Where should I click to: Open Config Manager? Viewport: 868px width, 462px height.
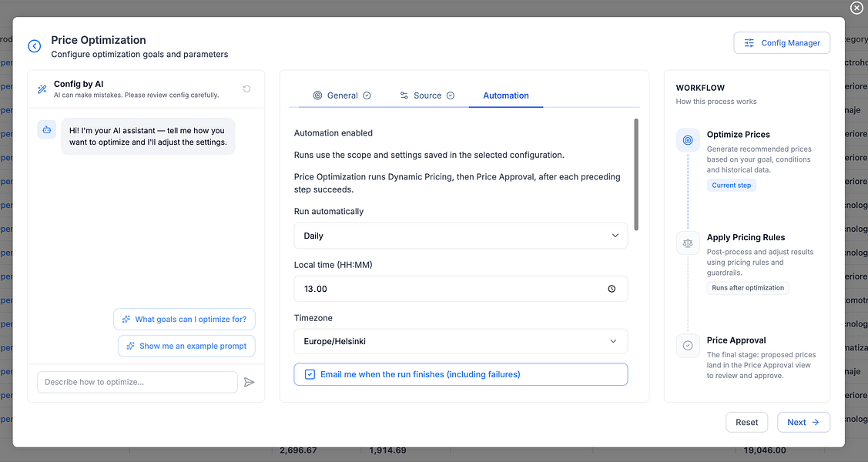(782, 42)
